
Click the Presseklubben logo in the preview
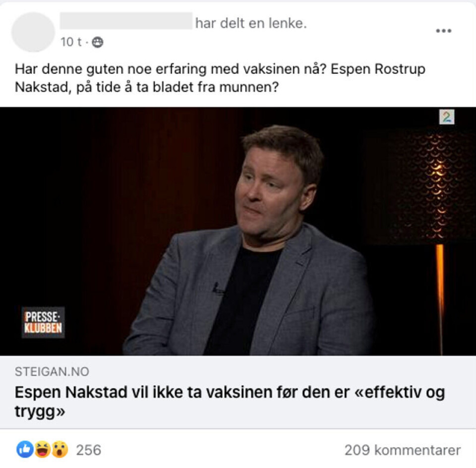pos(43,322)
